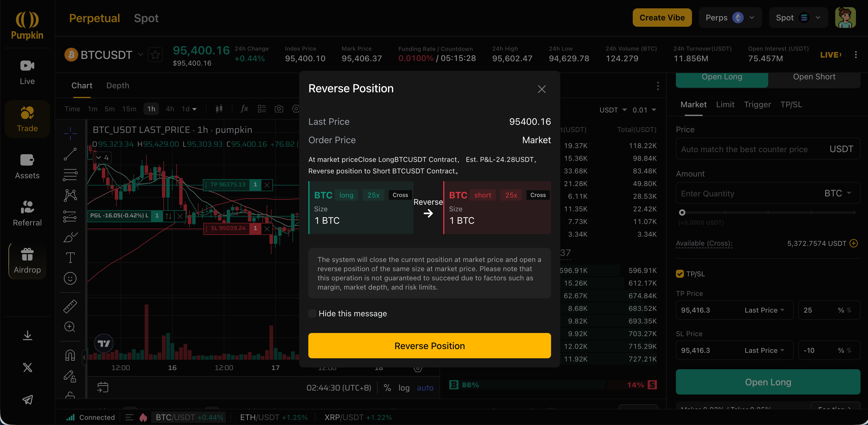
Task: Switch to the Depth tab
Action: [118, 85]
